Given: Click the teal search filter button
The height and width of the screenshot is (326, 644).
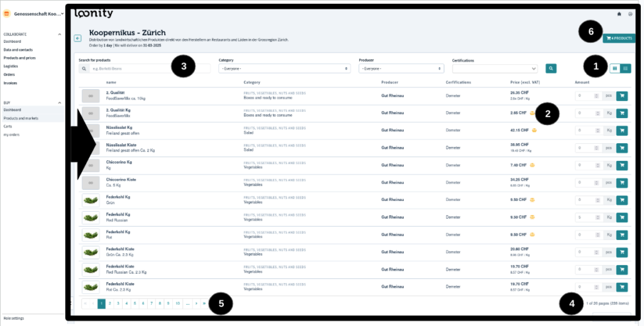Looking at the screenshot, I should tap(551, 68).
